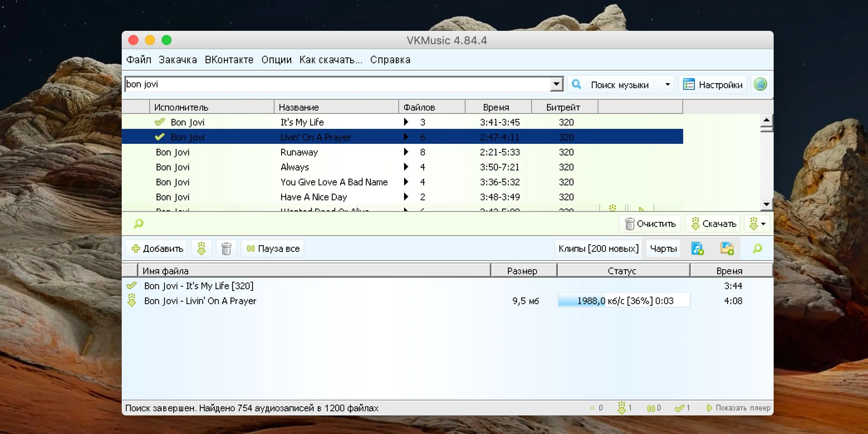This screenshot has width=868, height=434.
Task: Sort results by the Битрейт column header
Action: [565, 107]
